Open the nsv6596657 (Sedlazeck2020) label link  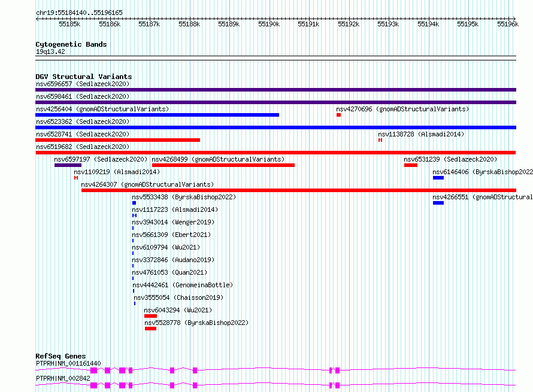pos(83,84)
